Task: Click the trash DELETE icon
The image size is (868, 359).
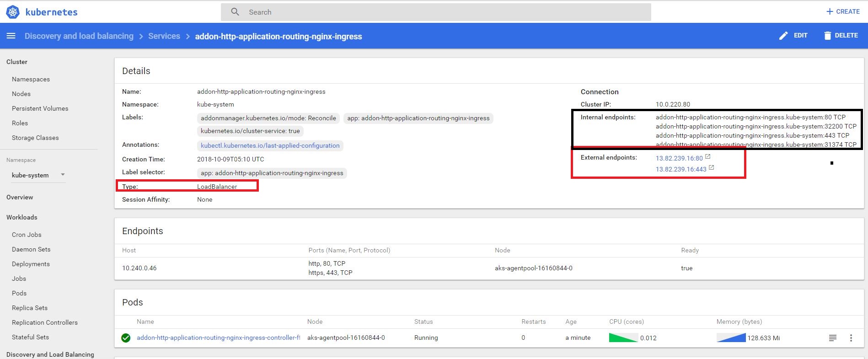Action: tap(827, 35)
